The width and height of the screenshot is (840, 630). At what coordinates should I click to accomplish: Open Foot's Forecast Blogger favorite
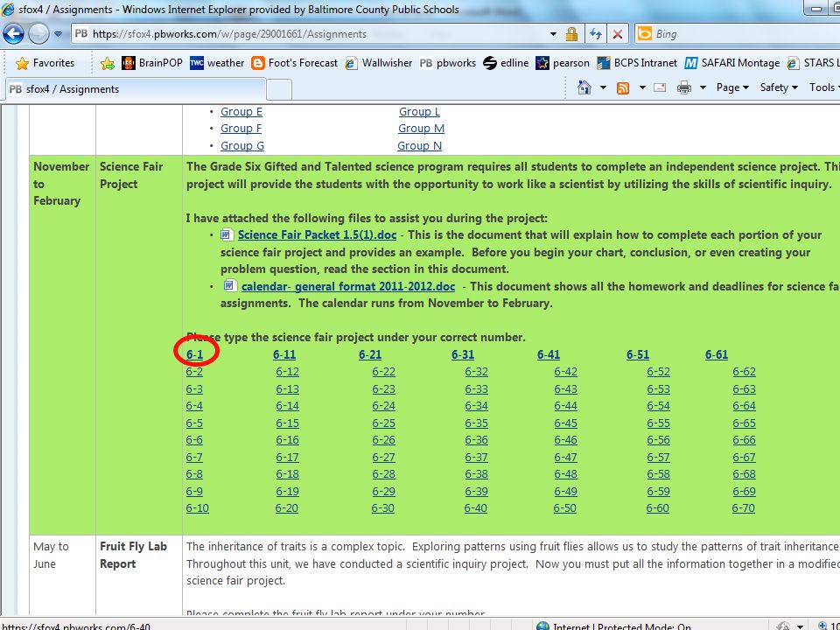click(x=295, y=63)
